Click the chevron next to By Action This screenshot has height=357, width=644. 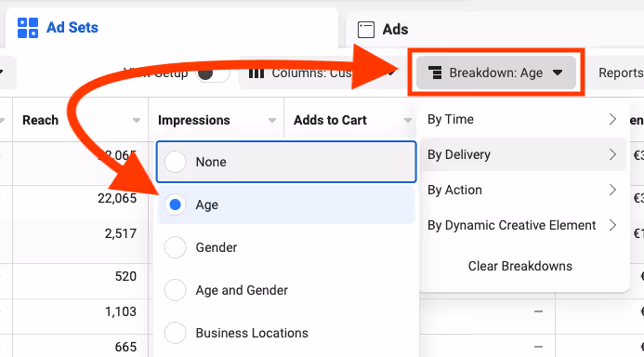click(x=612, y=190)
